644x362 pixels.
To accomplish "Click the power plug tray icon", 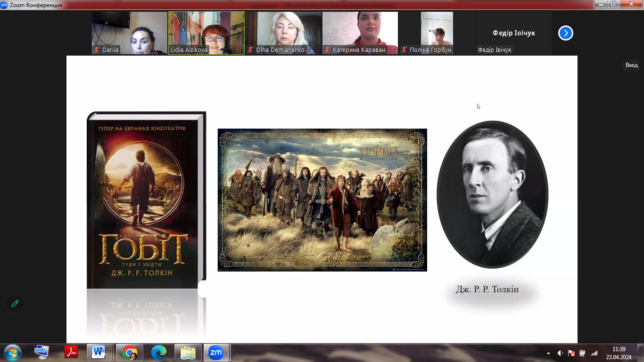I will point(583,353).
